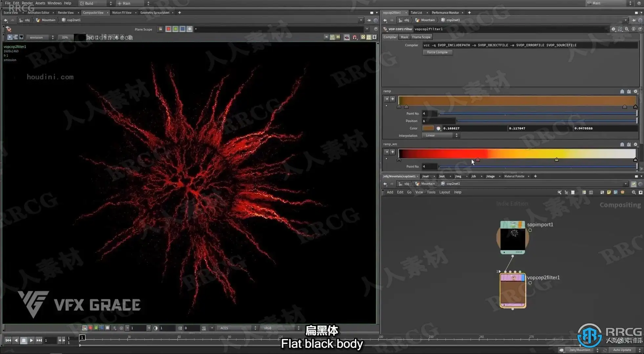
Task: Click the ramp preset gear icon beside ramp
Action: pyautogui.click(x=635, y=91)
